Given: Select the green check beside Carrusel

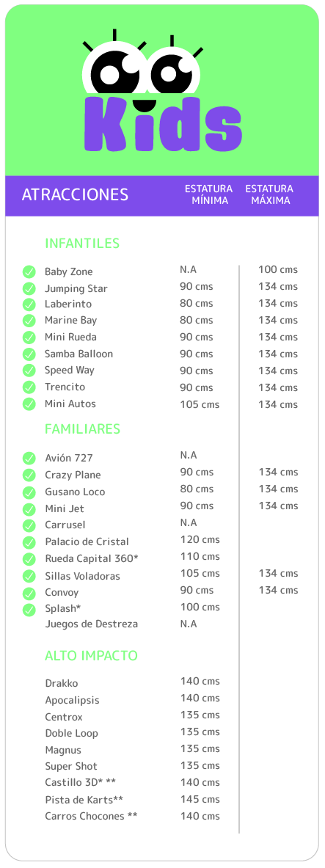Looking at the screenshot, I should [29, 525].
